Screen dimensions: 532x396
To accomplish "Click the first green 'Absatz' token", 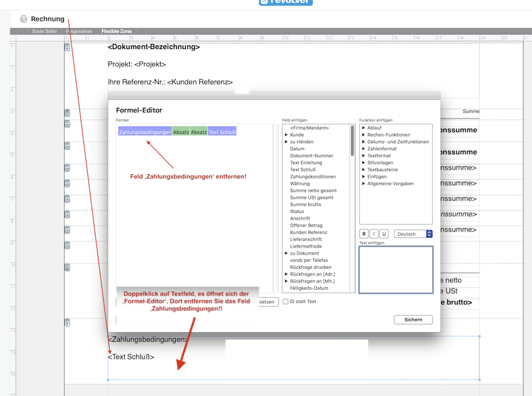I will pyautogui.click(x=181, y=132).
